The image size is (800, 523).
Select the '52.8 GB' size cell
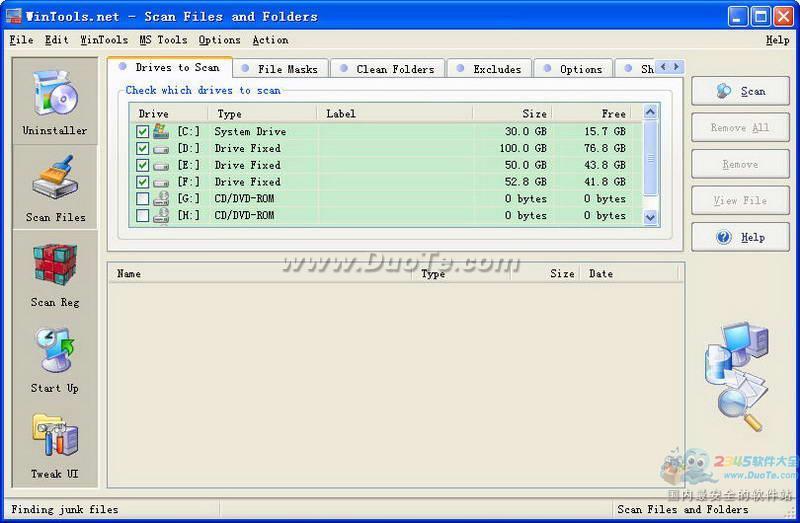526,182
